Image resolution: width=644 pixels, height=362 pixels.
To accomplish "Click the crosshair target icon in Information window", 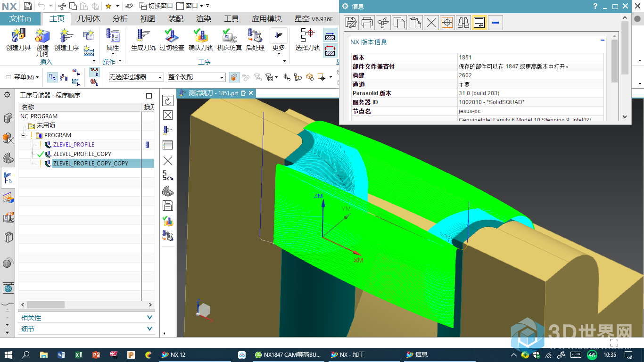I will [447, 22].
